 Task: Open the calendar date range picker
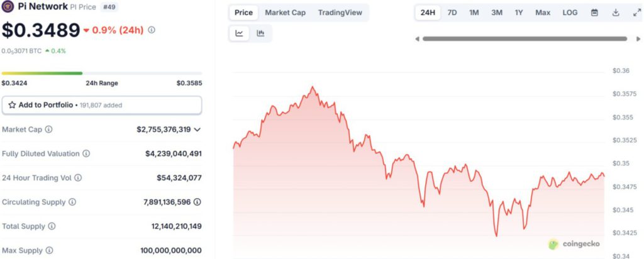pyautogui.click(x=594, y=13)
